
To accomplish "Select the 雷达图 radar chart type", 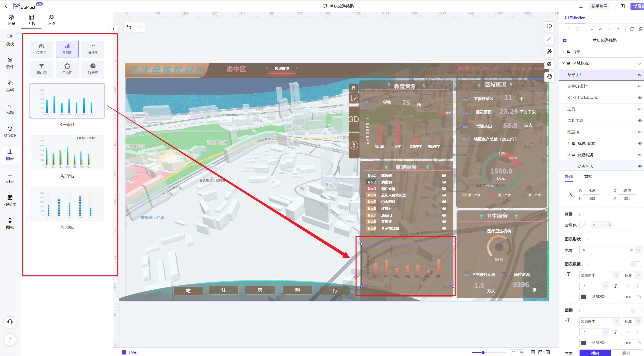I will (67, 69).
